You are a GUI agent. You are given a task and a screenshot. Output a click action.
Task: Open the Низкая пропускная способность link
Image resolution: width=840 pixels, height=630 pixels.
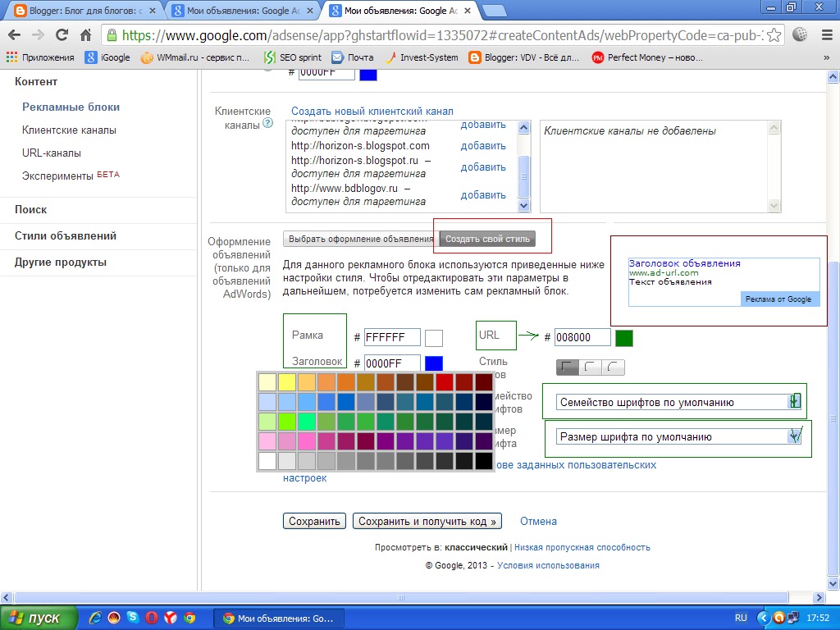(x=582, y=547)
